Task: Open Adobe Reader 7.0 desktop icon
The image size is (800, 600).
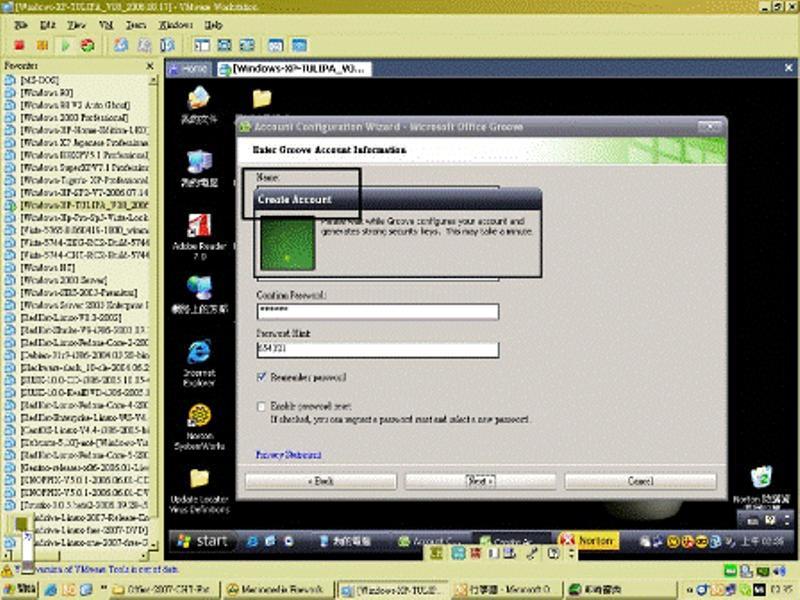Action: click(199, 236)
